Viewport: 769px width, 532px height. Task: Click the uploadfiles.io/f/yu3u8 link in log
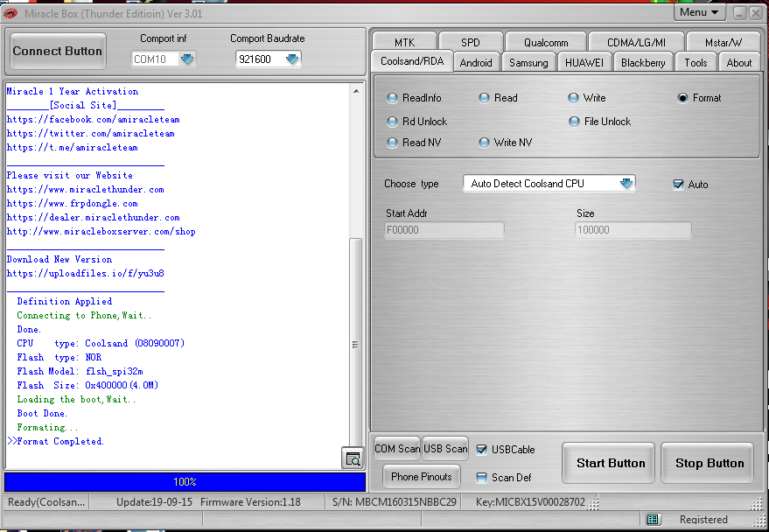[86, 274]
